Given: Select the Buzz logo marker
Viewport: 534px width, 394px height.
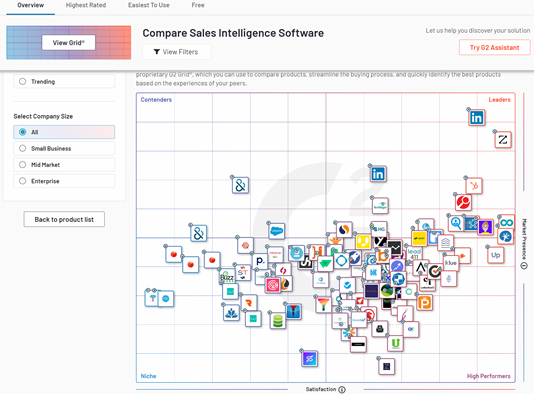Looking at the screenshot, I should pyautogui.click(x=227, y=278).
